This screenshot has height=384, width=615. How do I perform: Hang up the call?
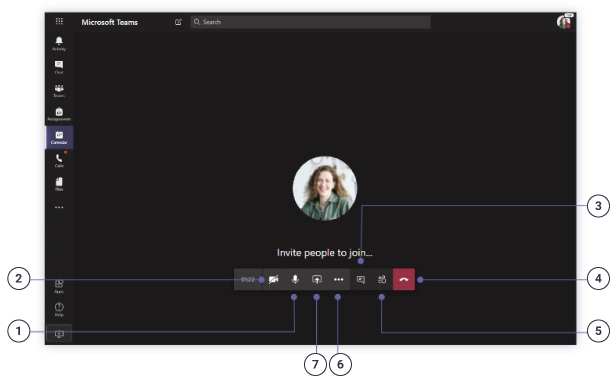[x=404, y=279]
